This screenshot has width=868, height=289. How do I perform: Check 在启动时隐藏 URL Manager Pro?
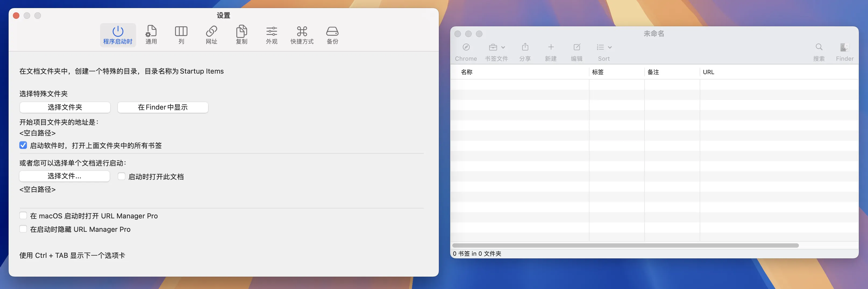(x=23, y=229)
